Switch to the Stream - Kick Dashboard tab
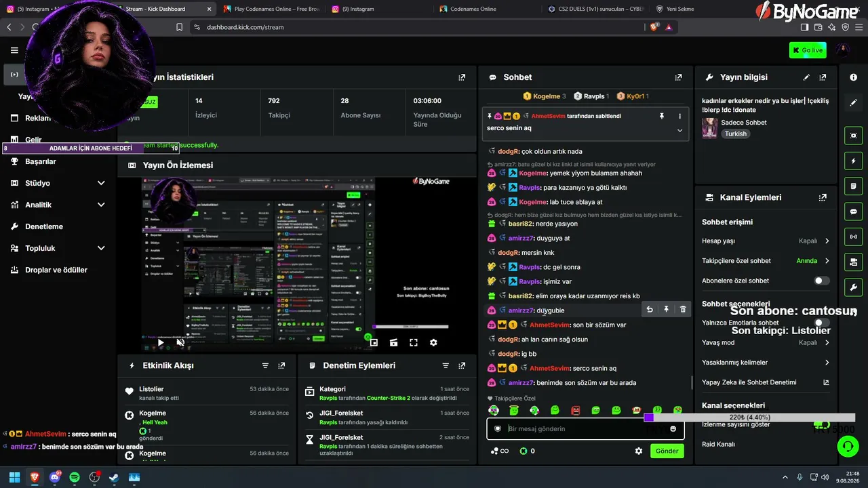 click(x=161, y=9)
